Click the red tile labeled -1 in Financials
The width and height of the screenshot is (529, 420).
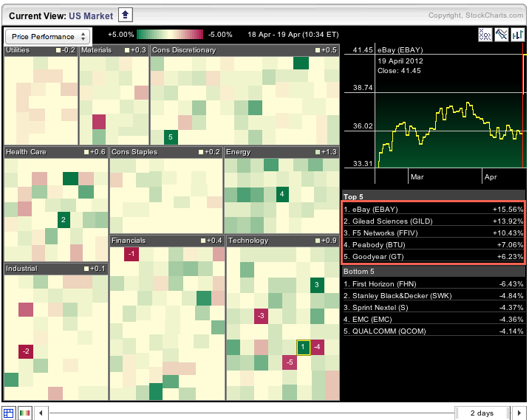132,254
